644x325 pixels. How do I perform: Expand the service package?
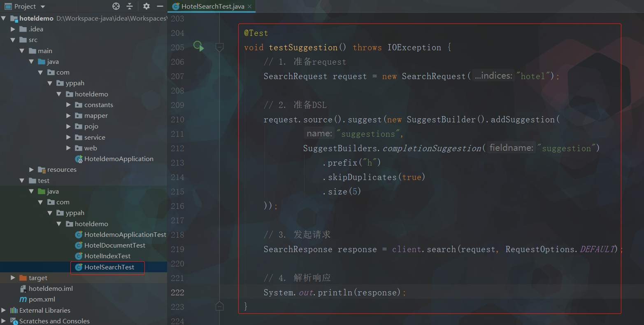coord(69,138)
